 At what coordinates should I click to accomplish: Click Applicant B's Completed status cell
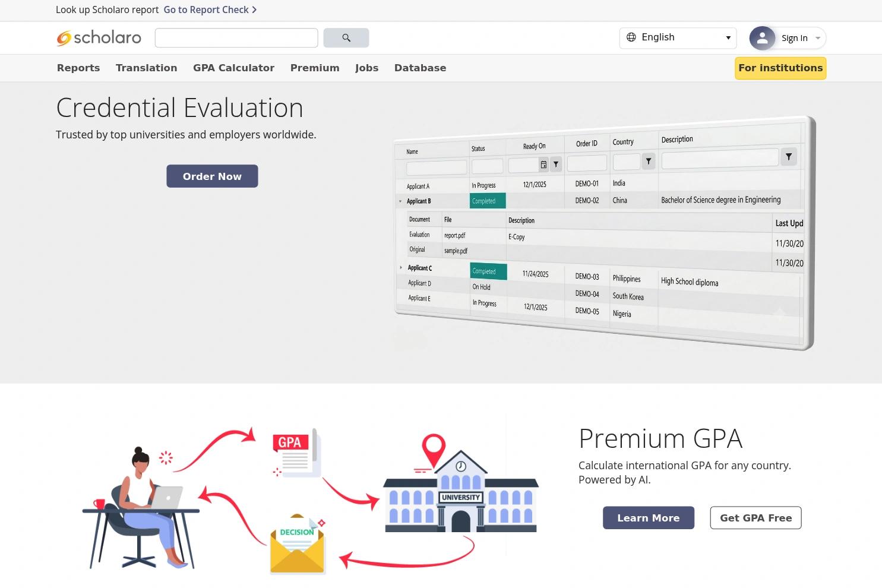click(x=488, y=201)
